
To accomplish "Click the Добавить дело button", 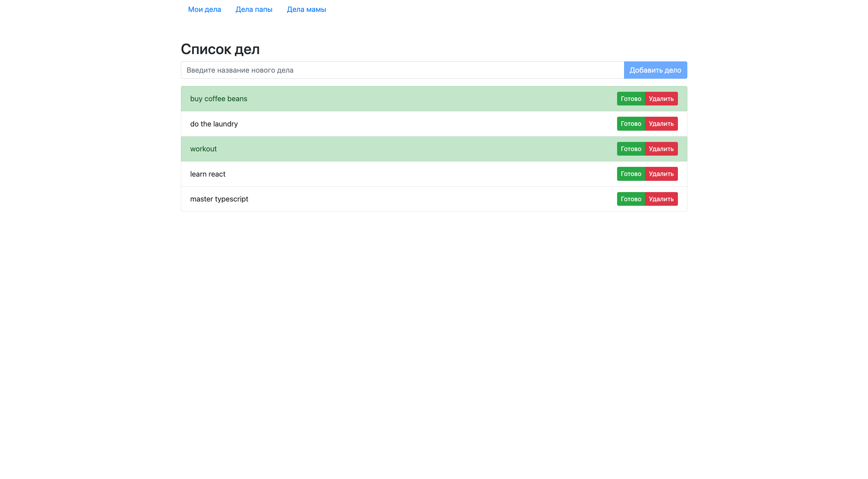I will tap(655, 70).
